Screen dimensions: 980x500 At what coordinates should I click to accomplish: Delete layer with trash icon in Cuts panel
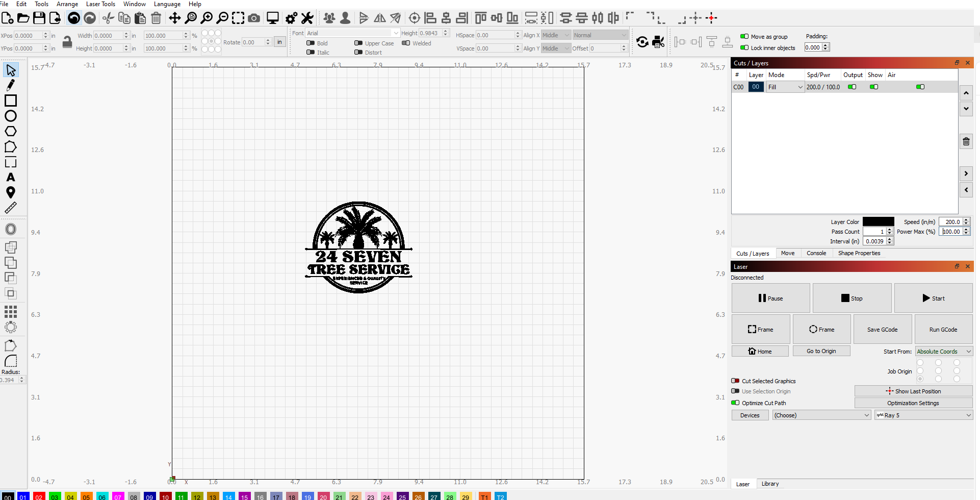click(966, 141)
